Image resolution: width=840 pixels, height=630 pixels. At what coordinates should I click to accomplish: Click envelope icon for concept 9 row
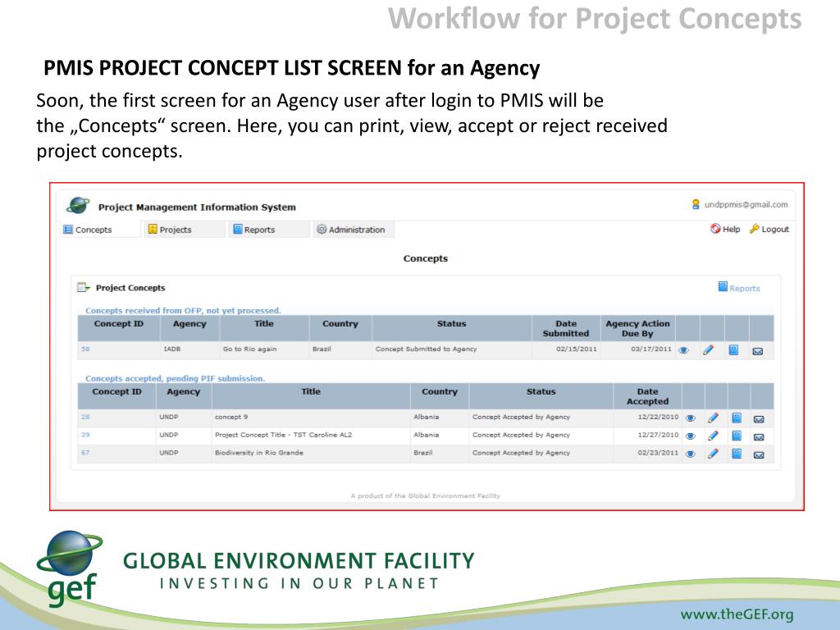[759, 418]
